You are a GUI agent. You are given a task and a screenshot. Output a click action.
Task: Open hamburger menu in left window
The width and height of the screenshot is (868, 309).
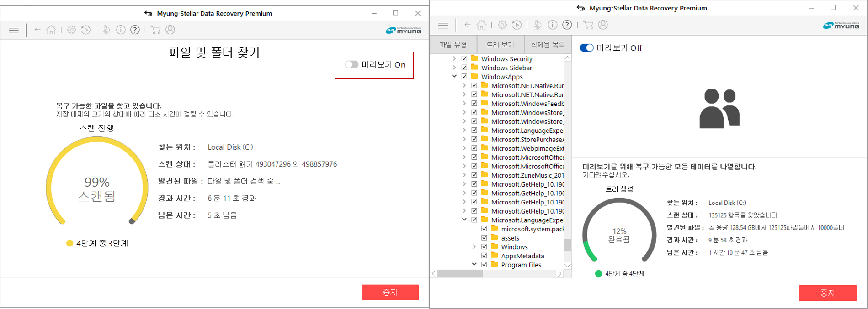[x=14, y=30]
